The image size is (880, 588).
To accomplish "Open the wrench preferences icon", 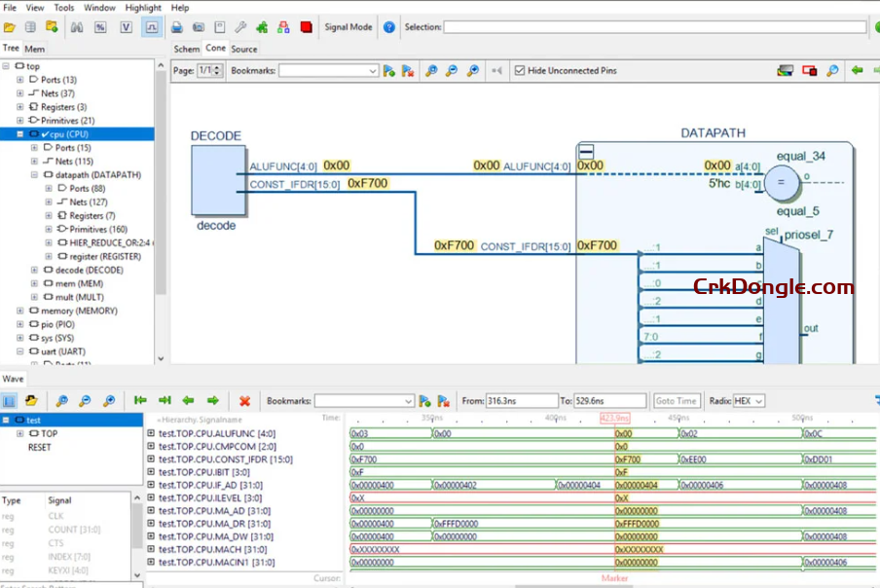I will click(239, 27).
